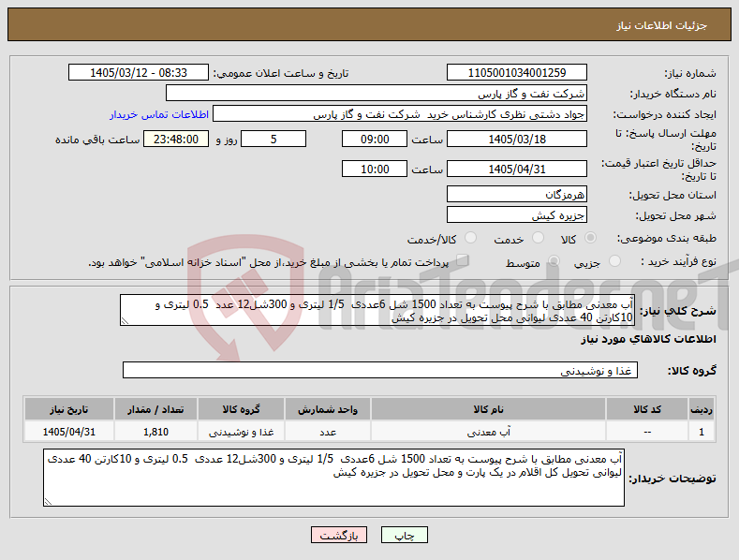Click the table row date cell 1405/04/31
Image resolution: width=739 pixels, height=560 pixels.
(68, 432)
